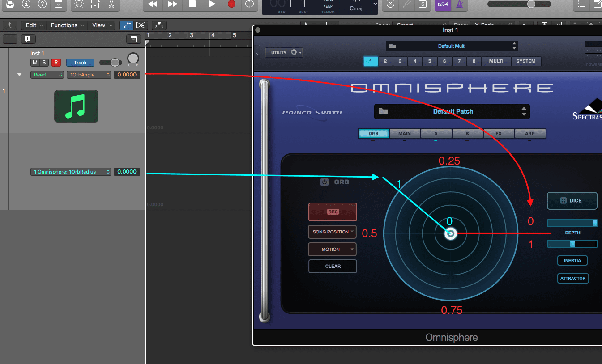
Task: Switch to the ARP tab in Omnisphere
Action: coord(530,133)
